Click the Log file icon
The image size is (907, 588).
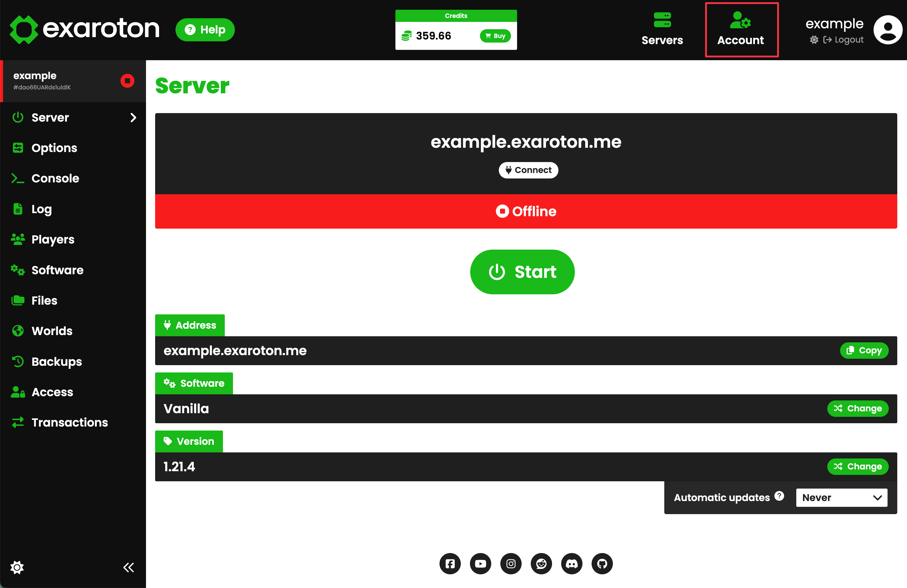[x=18, y=209]
